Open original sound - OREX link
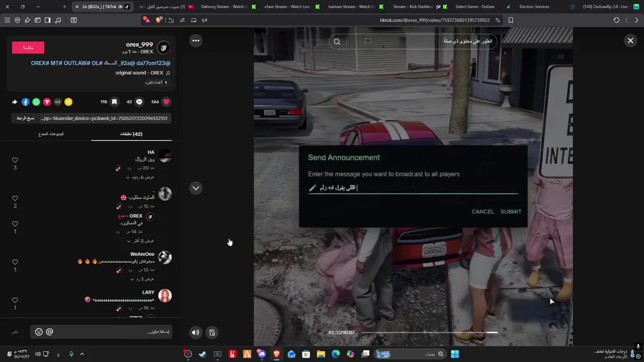Screen dimensions: 644x362 click(139, 73)
